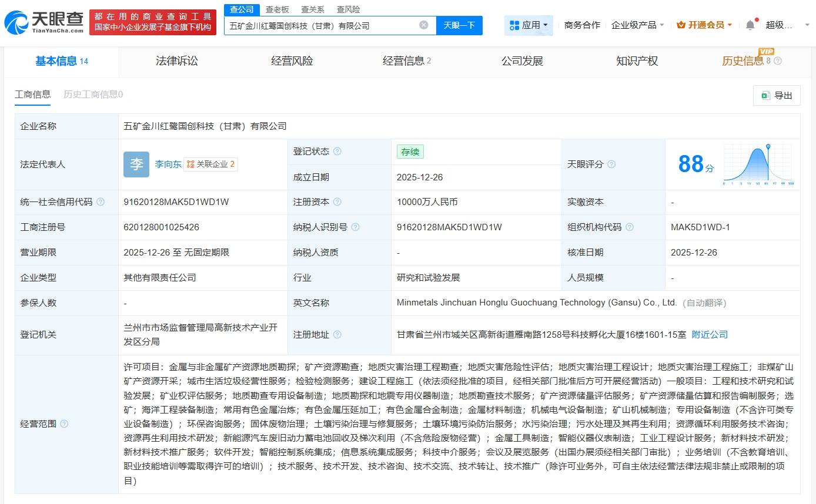Clear the search box text
The width and height of the screenshot is (816, 504).
423,25
